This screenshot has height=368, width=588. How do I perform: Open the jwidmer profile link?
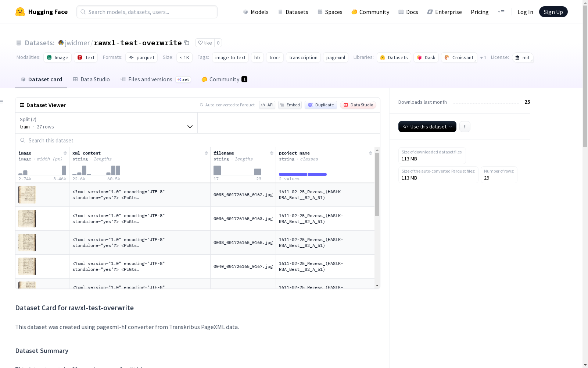tap(77, 43)
